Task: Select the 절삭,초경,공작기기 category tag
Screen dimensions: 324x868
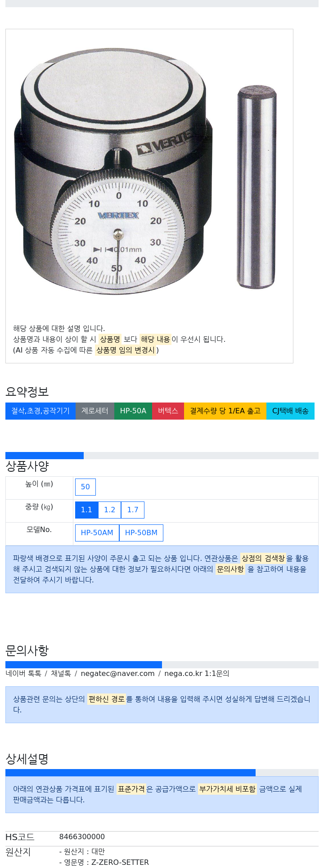Action: point(40,411)
